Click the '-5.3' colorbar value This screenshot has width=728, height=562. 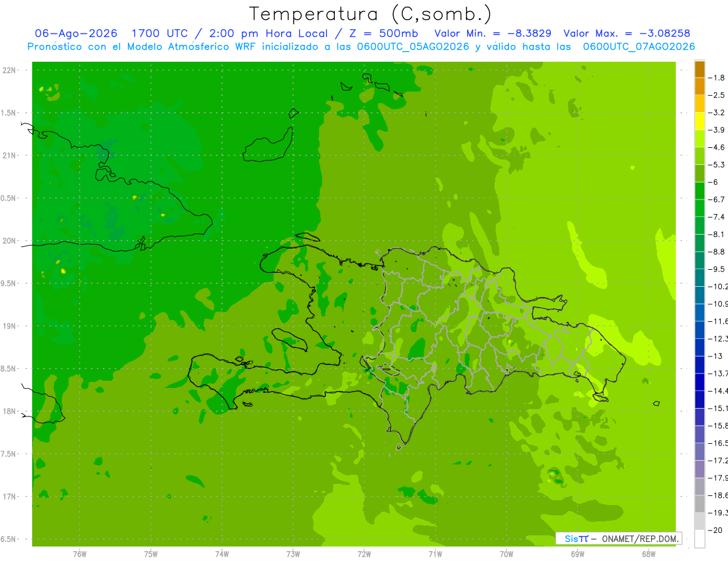(716, 165)
